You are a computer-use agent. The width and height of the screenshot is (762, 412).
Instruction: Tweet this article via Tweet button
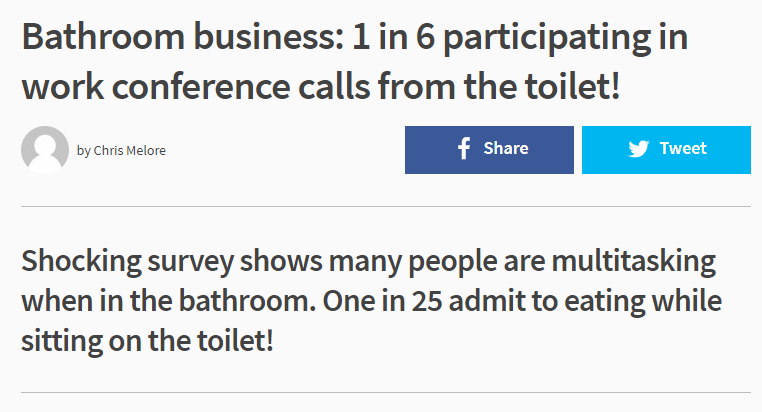(666, 150)
